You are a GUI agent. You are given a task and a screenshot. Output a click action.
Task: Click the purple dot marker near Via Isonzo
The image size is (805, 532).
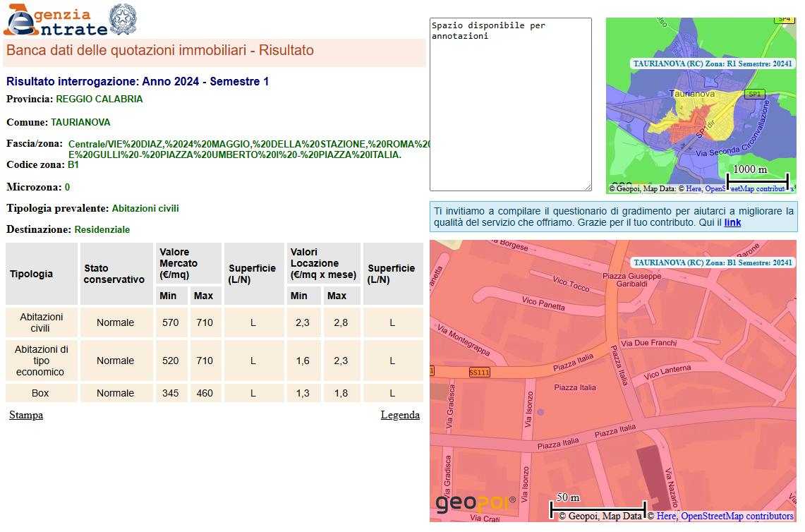540,411
